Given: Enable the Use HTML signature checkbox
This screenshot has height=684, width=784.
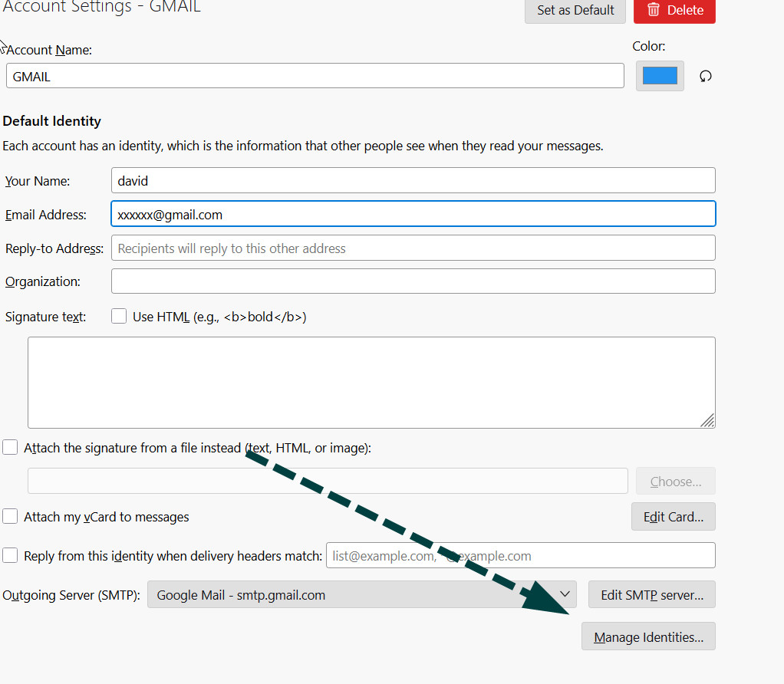Looking at the screenshot, I should [x=119, y=317].
